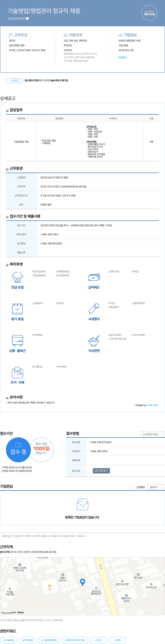Image resolution: width=165 pixels, height=644 pixels.
Task: Select the #신입 keyword tag
Action: (98, 640)
